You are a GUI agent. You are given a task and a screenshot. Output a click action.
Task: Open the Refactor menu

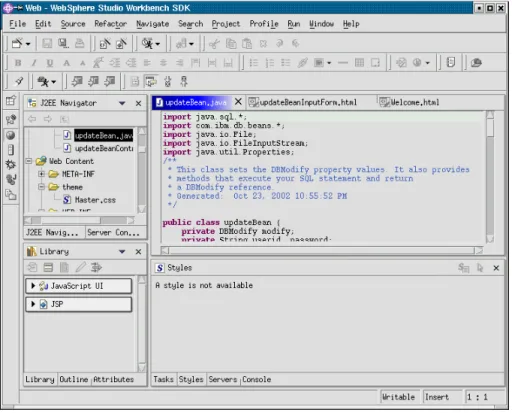pyautogui.click(x=110, y=24)
